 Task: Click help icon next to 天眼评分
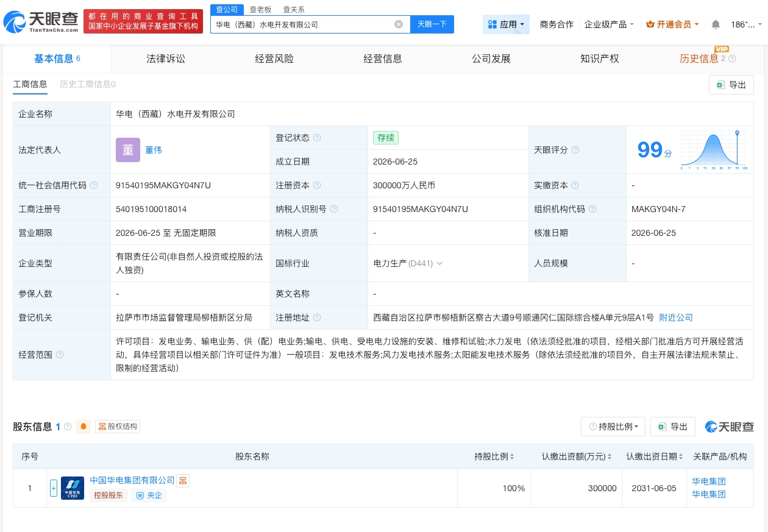pos(575,150)
